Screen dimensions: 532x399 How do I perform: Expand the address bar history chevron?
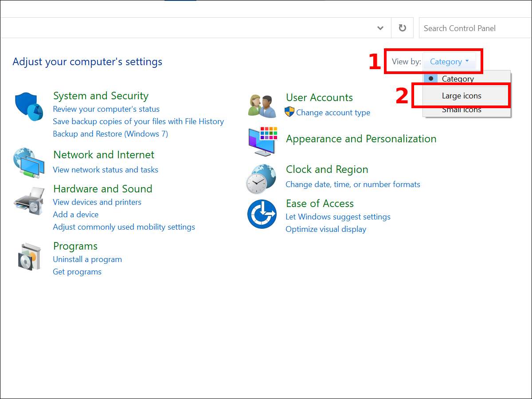pyautogui.click(x=380, y=28)
